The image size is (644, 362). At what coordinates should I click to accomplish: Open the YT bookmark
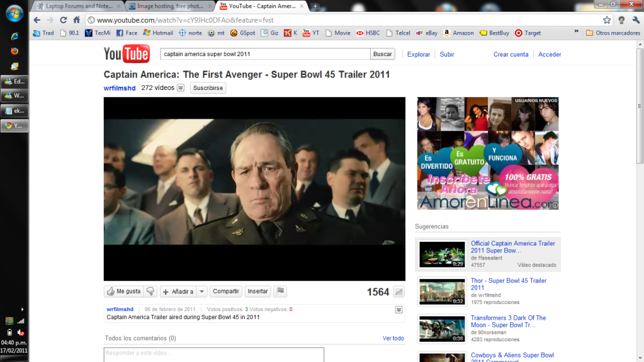(x=311, y=33)
